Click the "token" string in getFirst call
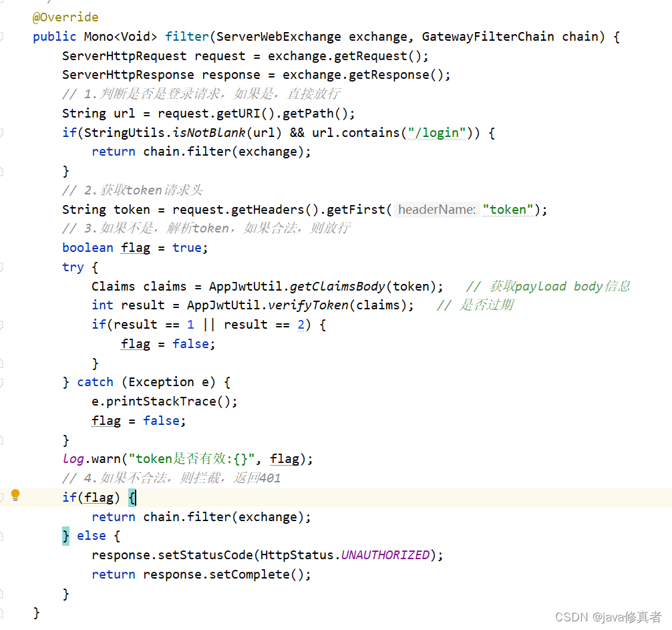Screen dimensions: 672x630 508,210
